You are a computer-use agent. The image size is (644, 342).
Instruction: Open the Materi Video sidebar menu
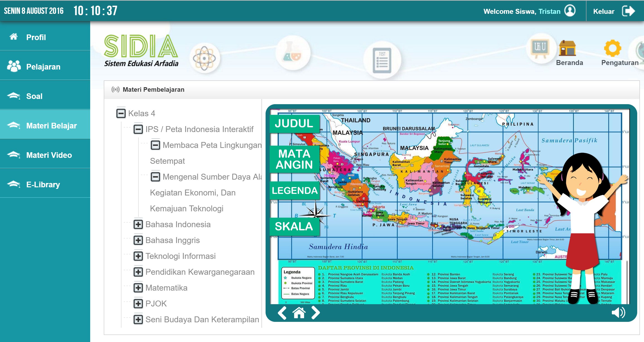45,155
